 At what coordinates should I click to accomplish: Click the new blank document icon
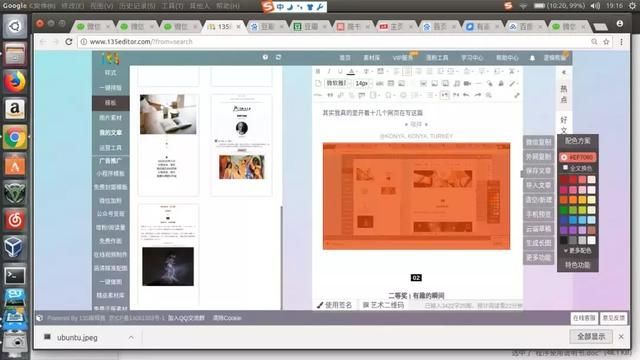point(318,83)
